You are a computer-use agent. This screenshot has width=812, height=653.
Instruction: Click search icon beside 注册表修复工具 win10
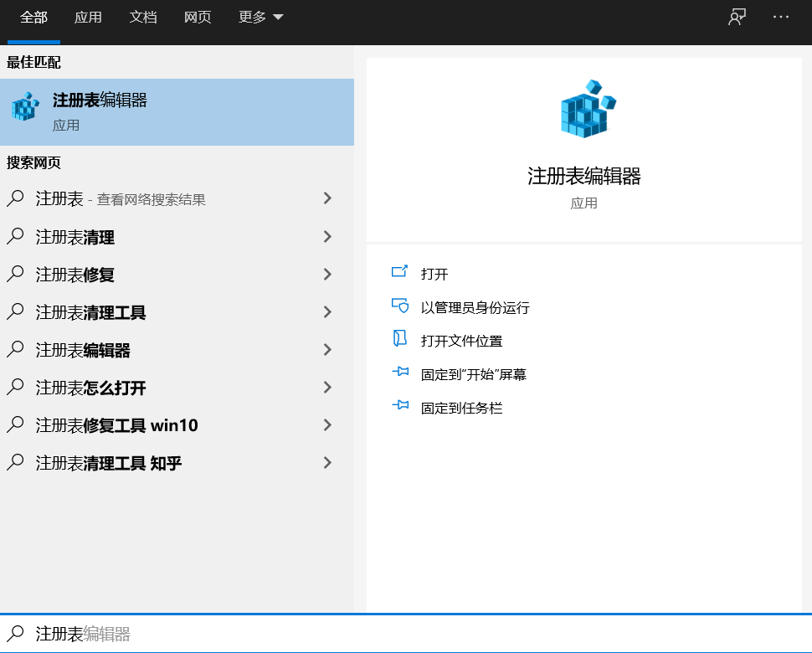[x=16, y=425]
